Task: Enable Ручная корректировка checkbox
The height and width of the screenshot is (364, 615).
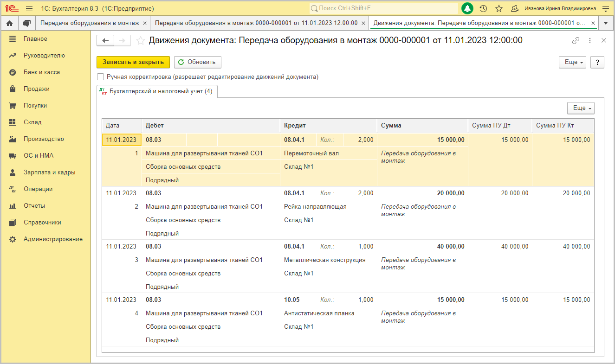Action: pos(100,77)
